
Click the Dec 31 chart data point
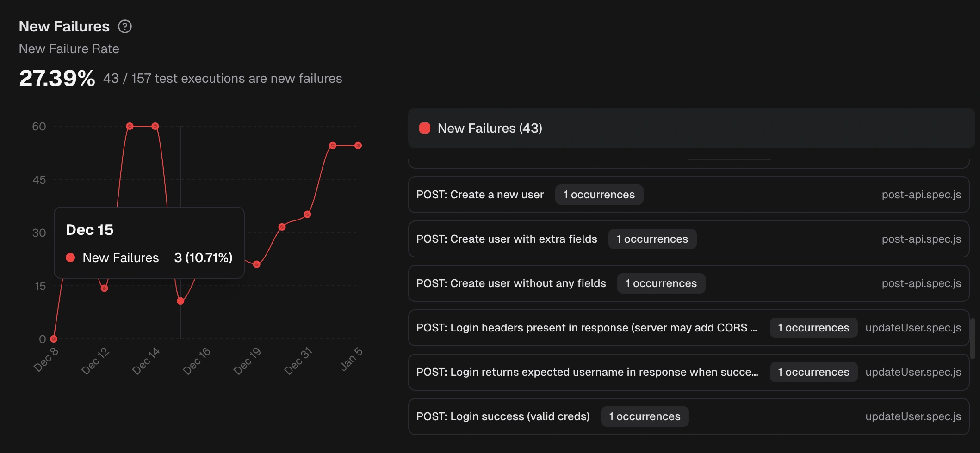coord(307,214)
